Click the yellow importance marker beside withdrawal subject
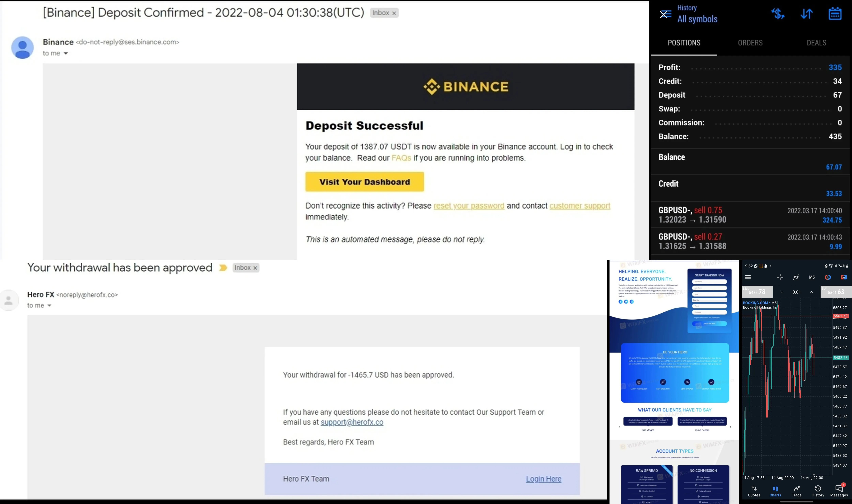Image resolution: width=852 pixels, height=504 pixels. [223, 268]
